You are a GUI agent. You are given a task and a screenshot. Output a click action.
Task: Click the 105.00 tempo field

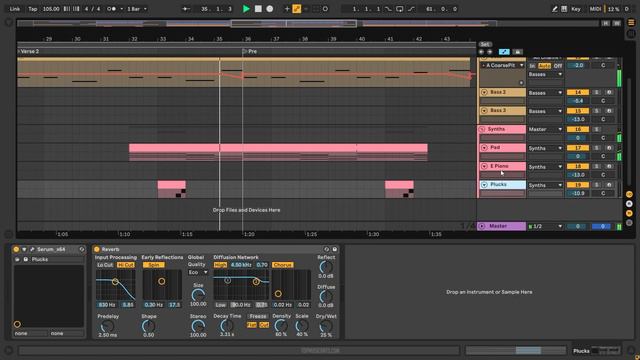click(x=51, y=9)
